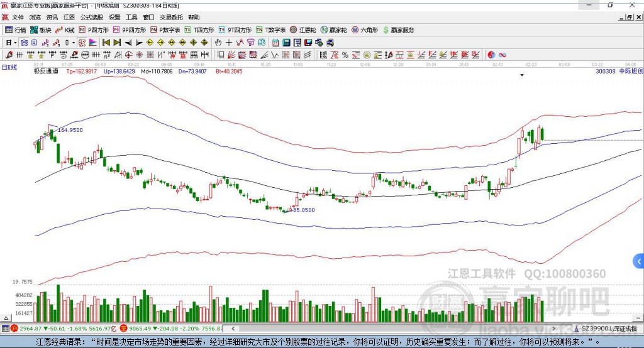Click the Tp=162.9817 indicator value
644x348 pixels.
coord(82,72)
